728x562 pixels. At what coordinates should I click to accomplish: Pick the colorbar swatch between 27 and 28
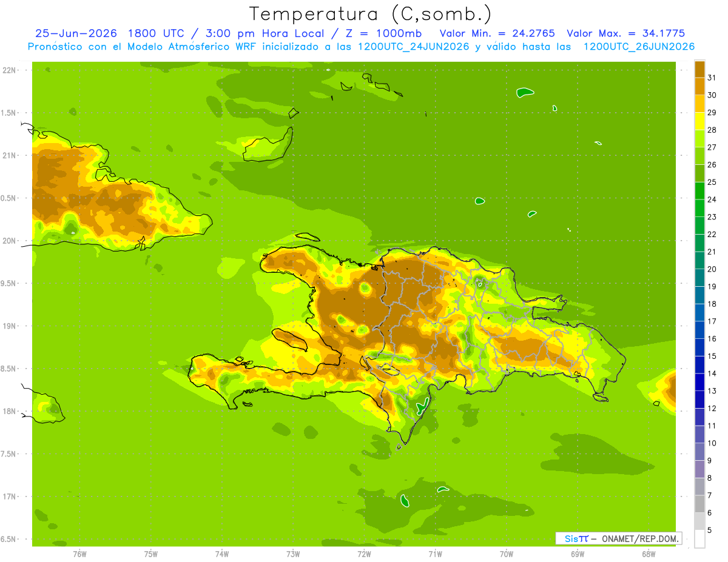699,139
